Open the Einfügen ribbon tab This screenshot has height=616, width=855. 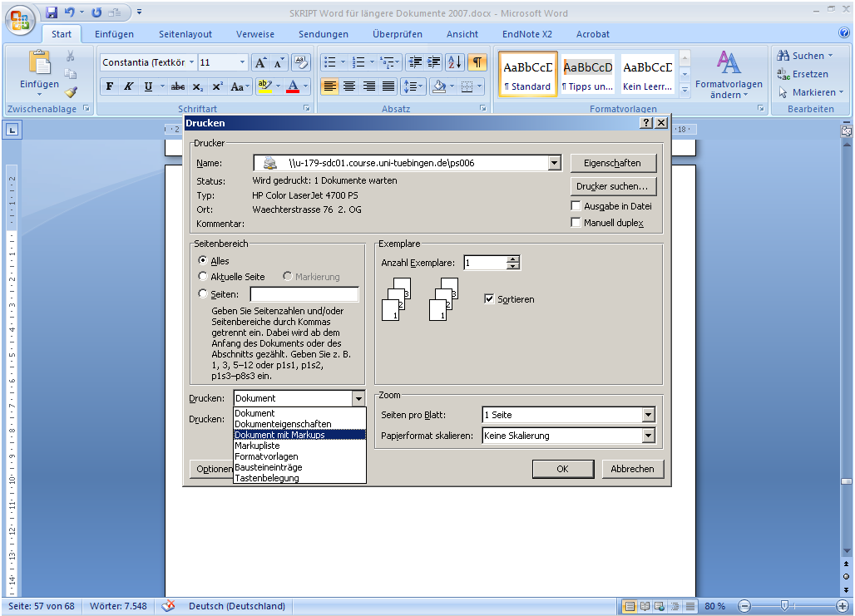pyautogui.click(x=114, y=34)
